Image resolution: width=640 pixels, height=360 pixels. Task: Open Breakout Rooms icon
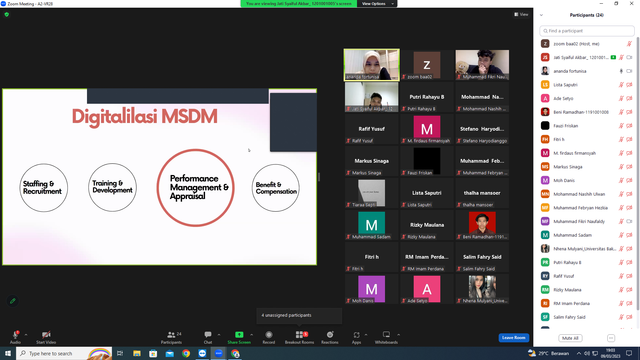click(299, 335)
